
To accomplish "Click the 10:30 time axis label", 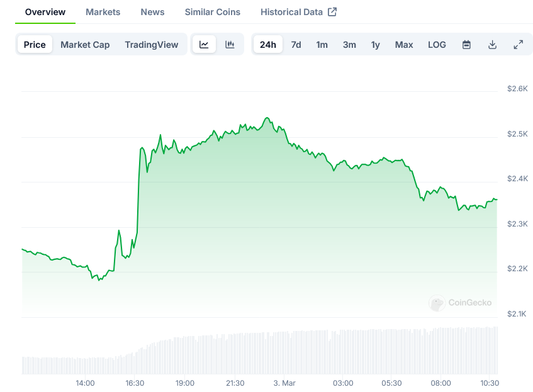I will click(x=490, y=383).
